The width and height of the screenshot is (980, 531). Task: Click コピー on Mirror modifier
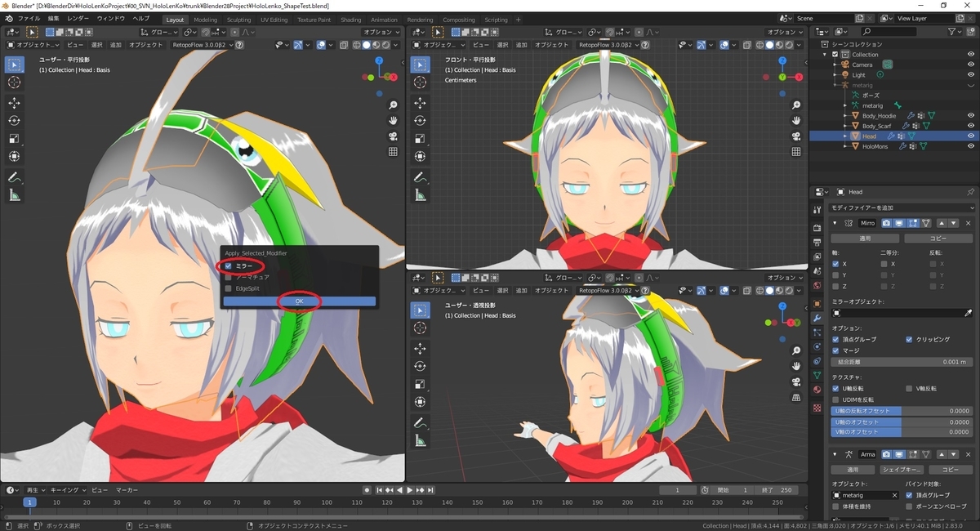(938, 239)
